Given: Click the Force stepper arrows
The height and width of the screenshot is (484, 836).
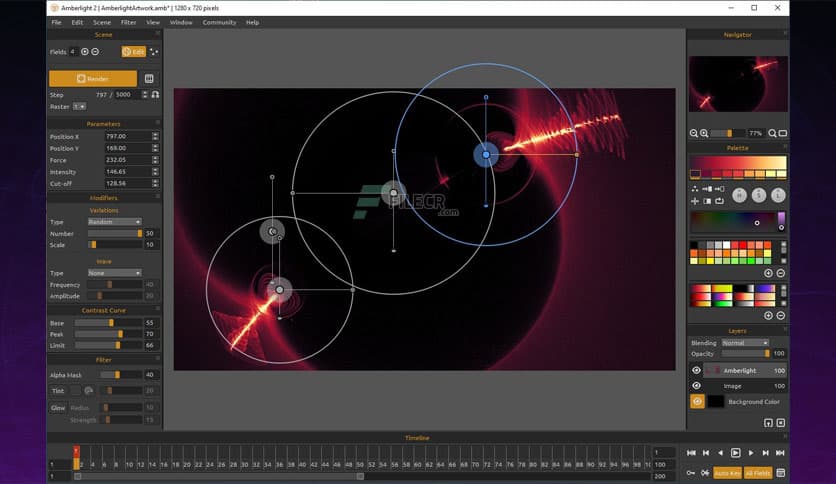Looking at the screenshot, I should 155,160.
